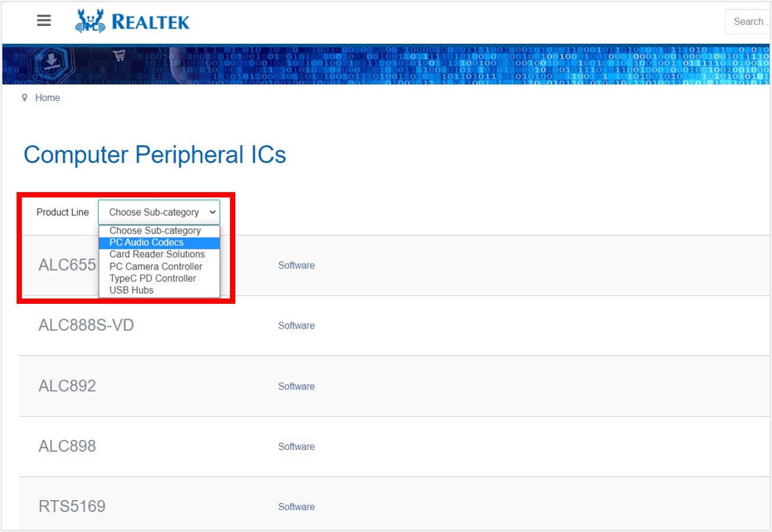Select PC Audio Codecs option
This screenshot has width=772, height=532.
[159, 243]
